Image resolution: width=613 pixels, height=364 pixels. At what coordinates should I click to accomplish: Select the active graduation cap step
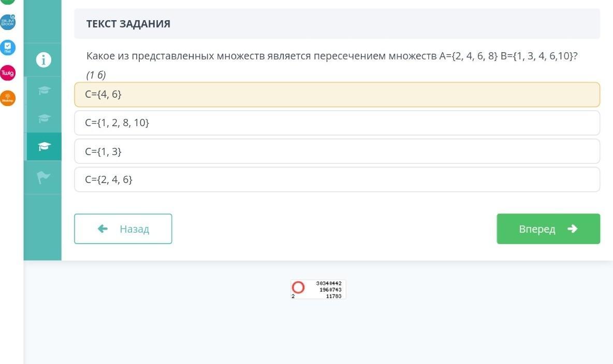click(x=44, y=147)
